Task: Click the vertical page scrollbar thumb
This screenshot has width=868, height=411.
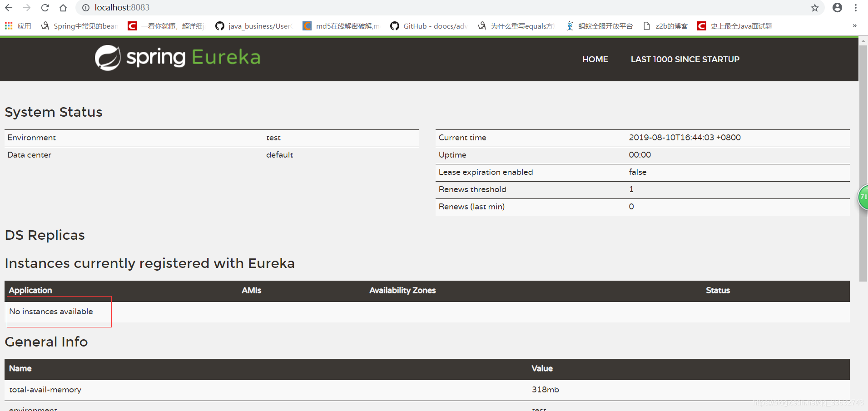Action: pyautogui.click(x=863, y=163)
